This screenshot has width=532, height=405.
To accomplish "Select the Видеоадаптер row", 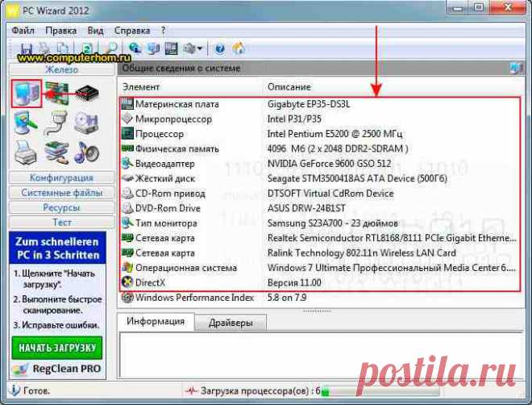I will click(320, 164).
